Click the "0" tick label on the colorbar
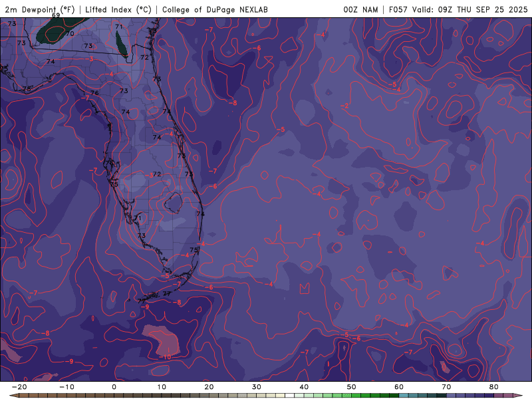This screenshot has width=532, height=399. coord(114,387)
